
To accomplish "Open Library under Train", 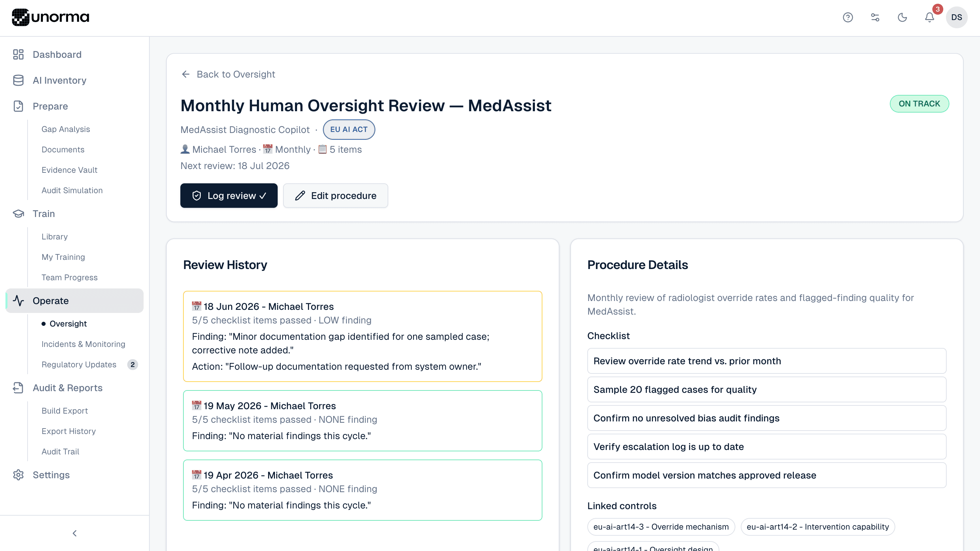I will (x=54, y=236).
